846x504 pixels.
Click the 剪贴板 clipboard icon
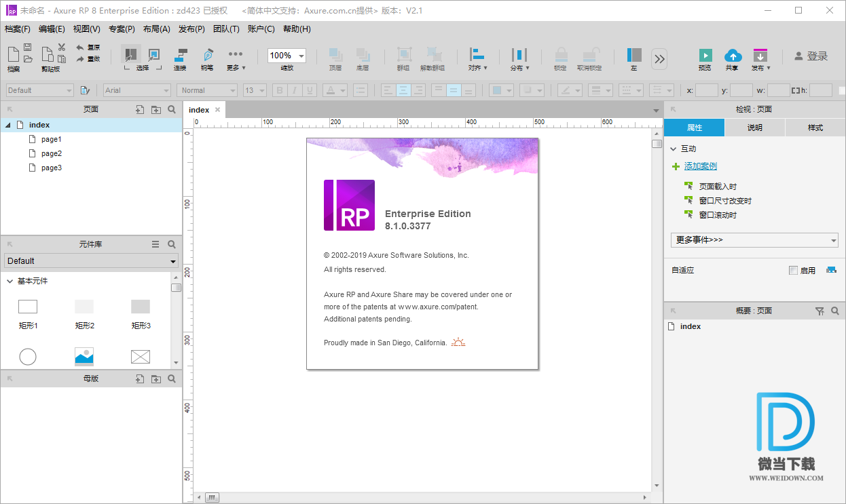coord(47,56)
